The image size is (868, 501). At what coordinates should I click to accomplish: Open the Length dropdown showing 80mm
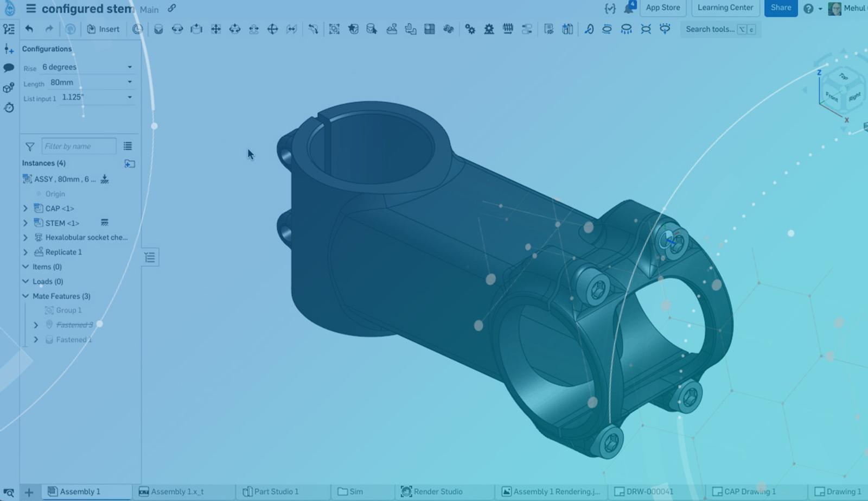[x=129, y=82]
